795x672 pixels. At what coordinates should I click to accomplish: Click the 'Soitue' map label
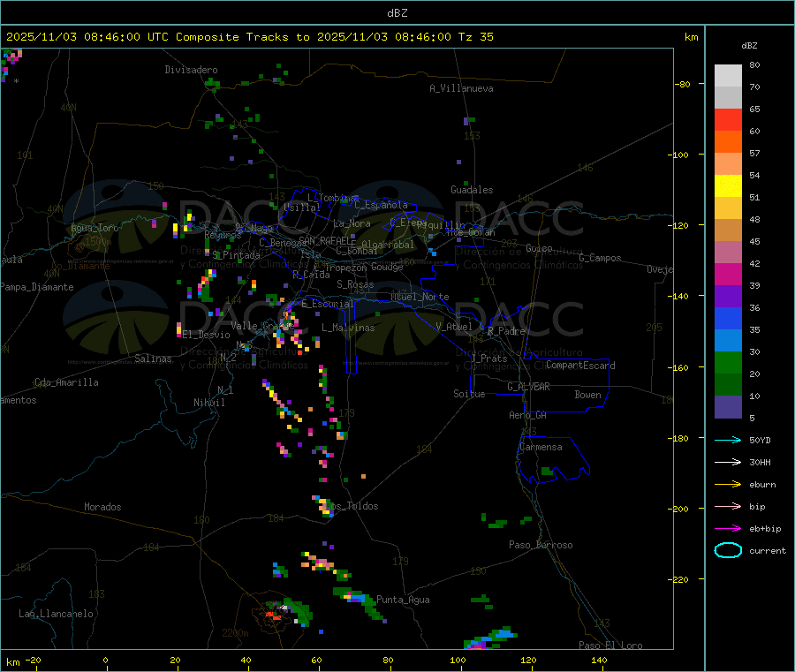click(469, 394)
